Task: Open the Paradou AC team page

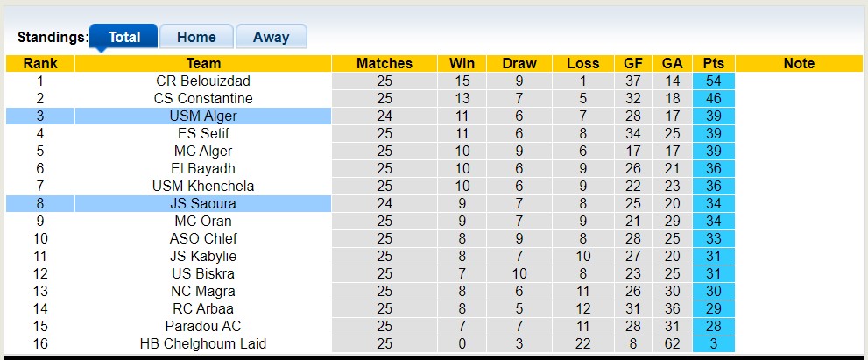Action: pos(203,326)
